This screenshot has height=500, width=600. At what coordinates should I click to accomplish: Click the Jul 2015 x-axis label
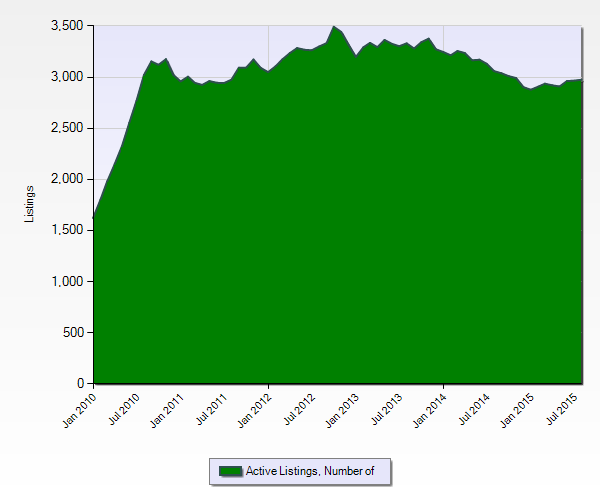pyautogui.click(x=562, y=409)
